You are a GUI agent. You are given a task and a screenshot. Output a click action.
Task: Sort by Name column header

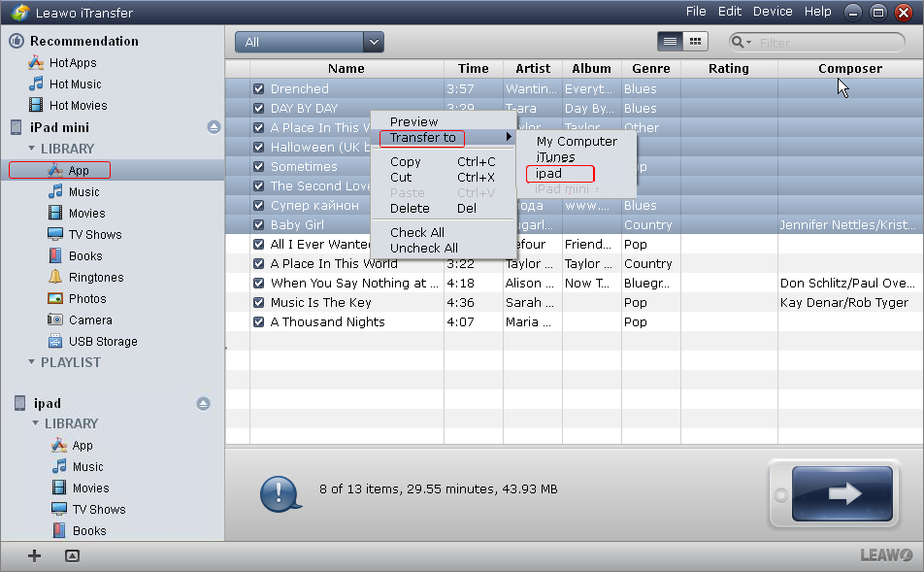[x=346, y=68]
